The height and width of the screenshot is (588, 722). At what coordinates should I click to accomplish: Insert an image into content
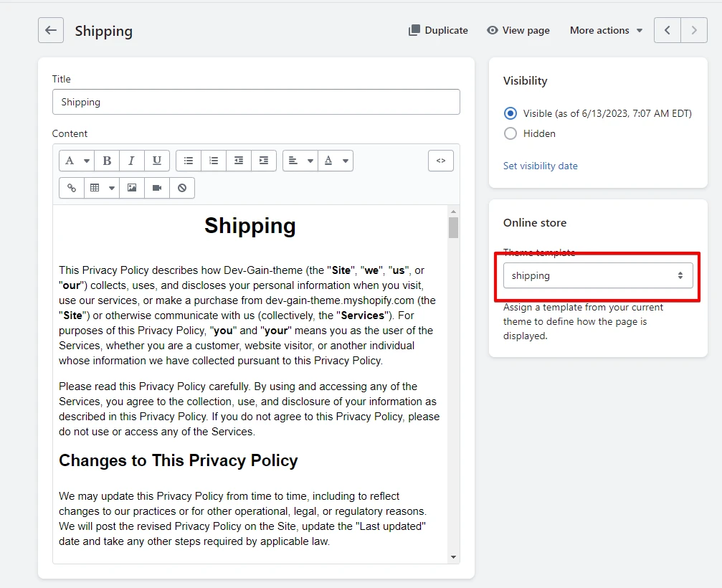(132, 188)
